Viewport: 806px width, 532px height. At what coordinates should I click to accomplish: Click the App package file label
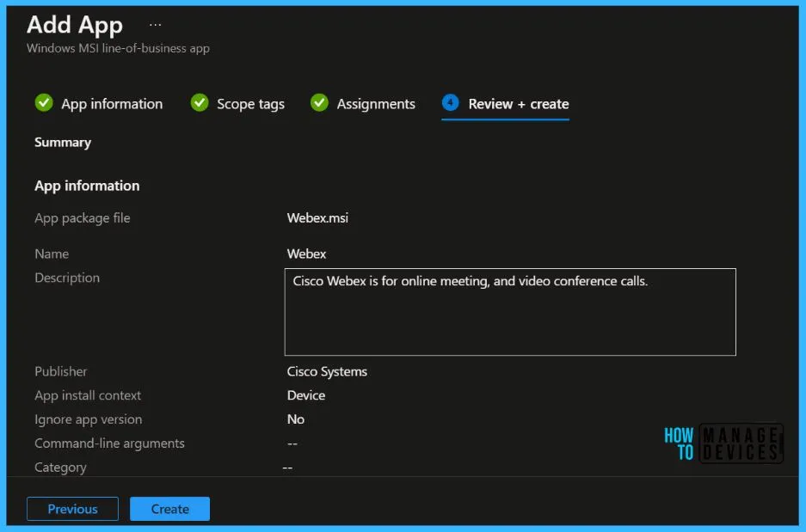[x=83, y=218]
